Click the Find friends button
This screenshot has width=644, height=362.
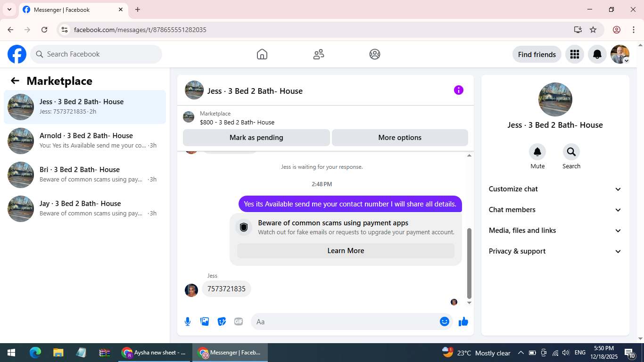(x=537, y=54)
